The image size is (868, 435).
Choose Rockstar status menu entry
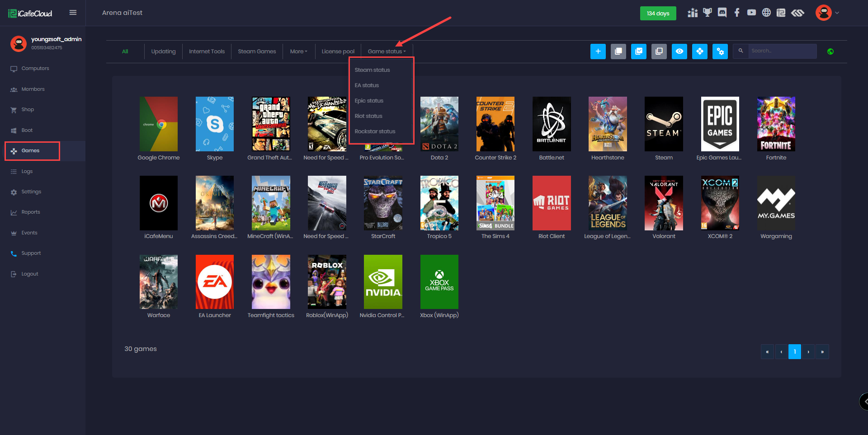[x=375, y=131]
